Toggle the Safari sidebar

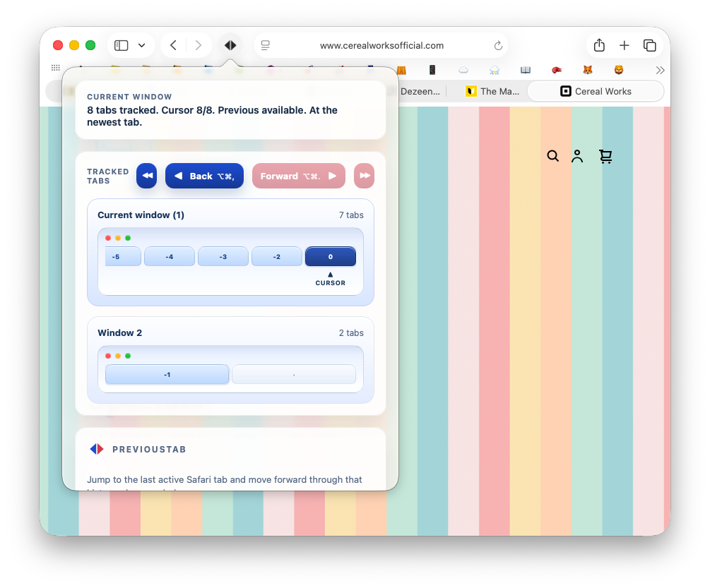click(120, 44)
